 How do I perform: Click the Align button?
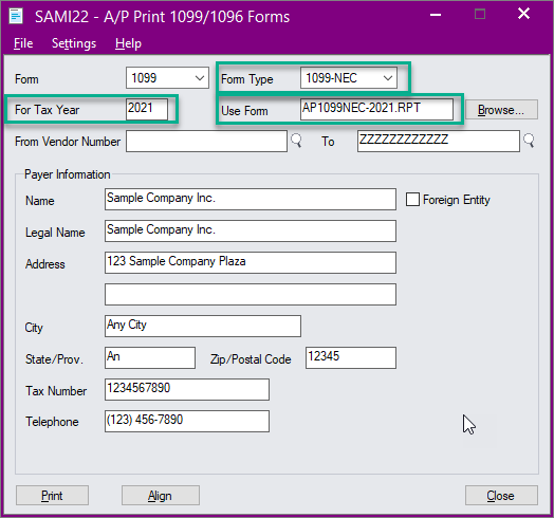(160, 495)
